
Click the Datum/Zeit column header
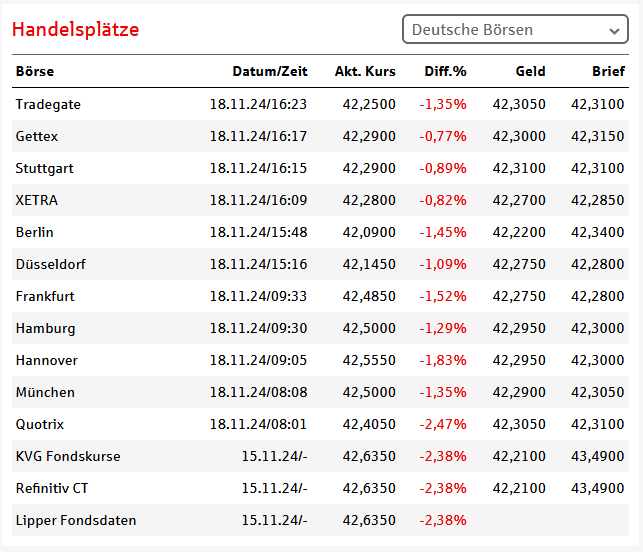pyautogui.click(x=270, y=71)
